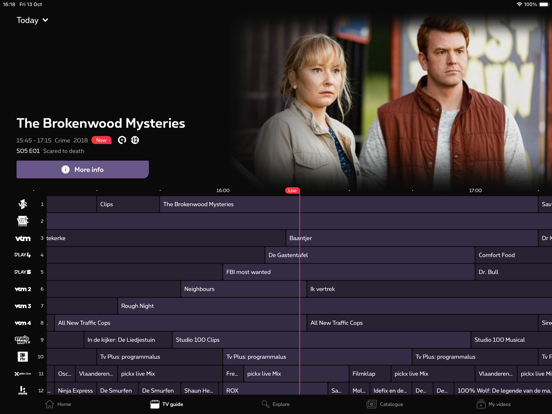Open the Catalogue tab
552x414 pixels.
click(384, 404)
